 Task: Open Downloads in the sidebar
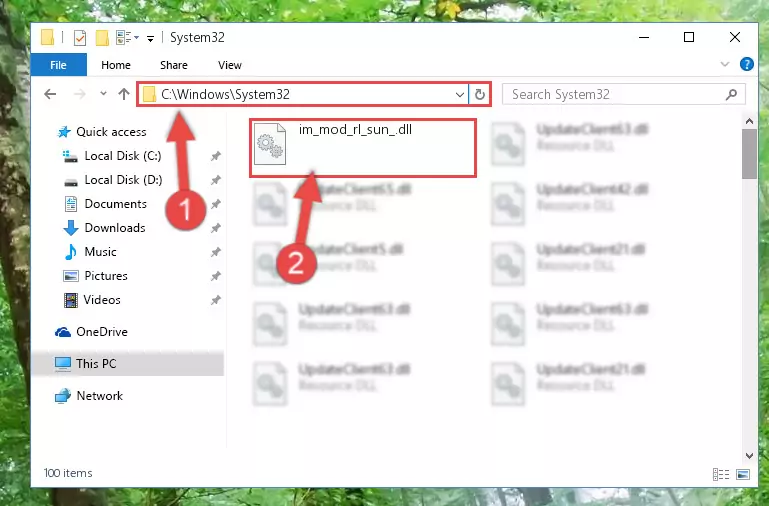(x=115, y=228)
